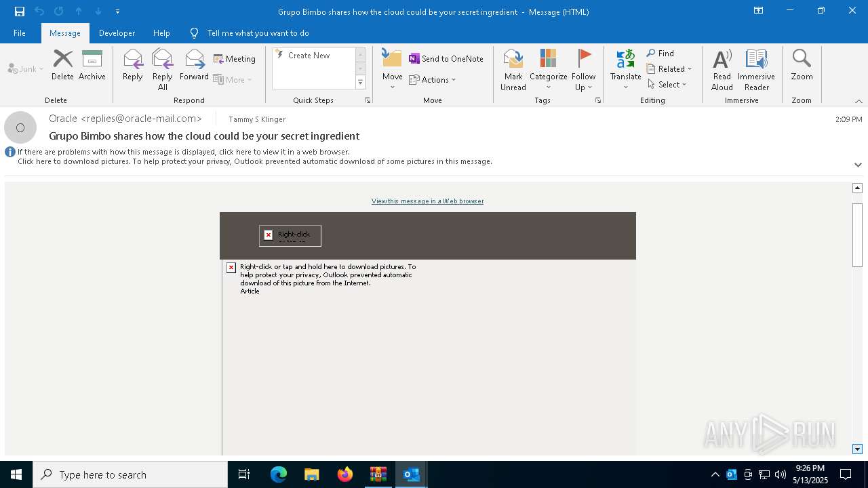Open the Zoom dialog
The image size is (868, 488).
[x=802, y=66]
